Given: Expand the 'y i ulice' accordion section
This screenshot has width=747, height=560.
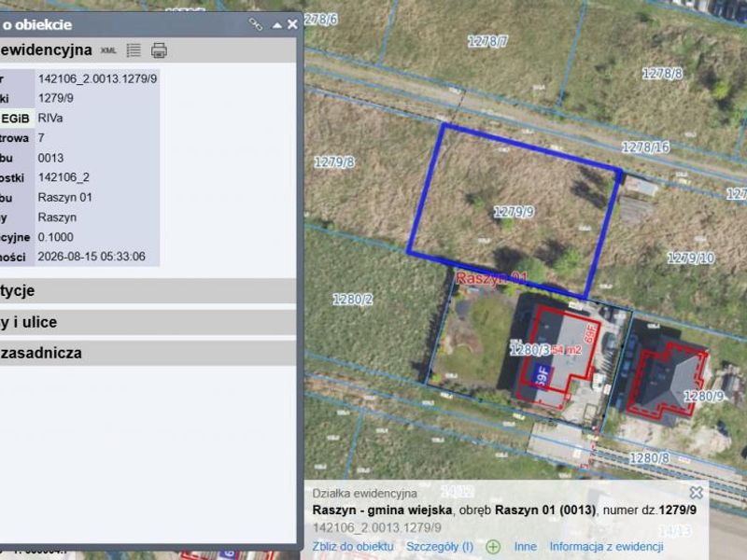Looking at the screenshot, I should [148, 322].
